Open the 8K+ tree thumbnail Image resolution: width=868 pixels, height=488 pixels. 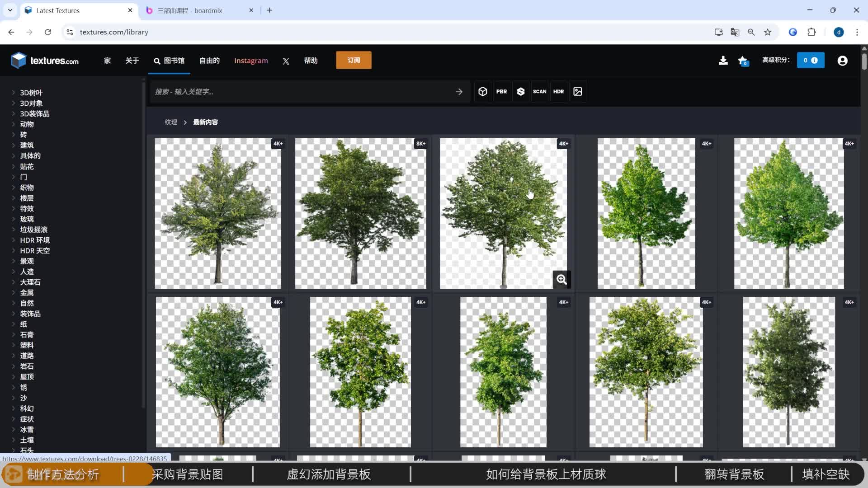(x=360, y=213)
